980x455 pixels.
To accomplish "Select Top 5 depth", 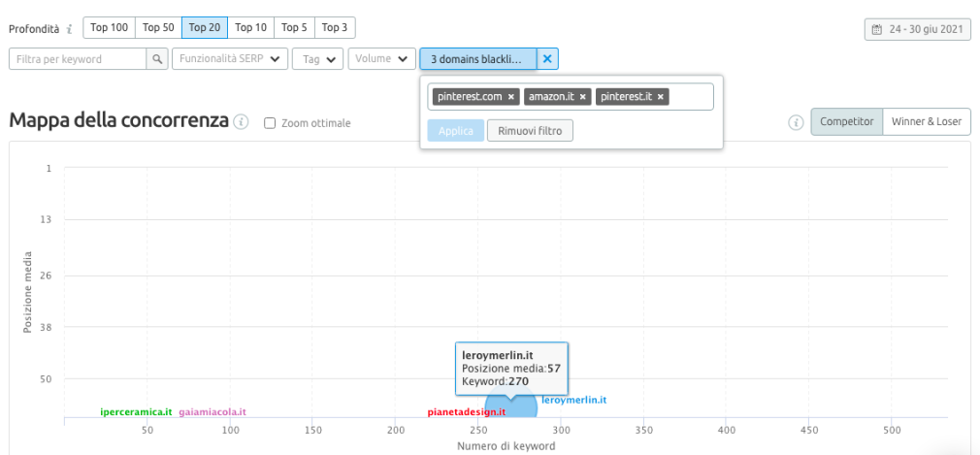I will [x=294, y=27].
